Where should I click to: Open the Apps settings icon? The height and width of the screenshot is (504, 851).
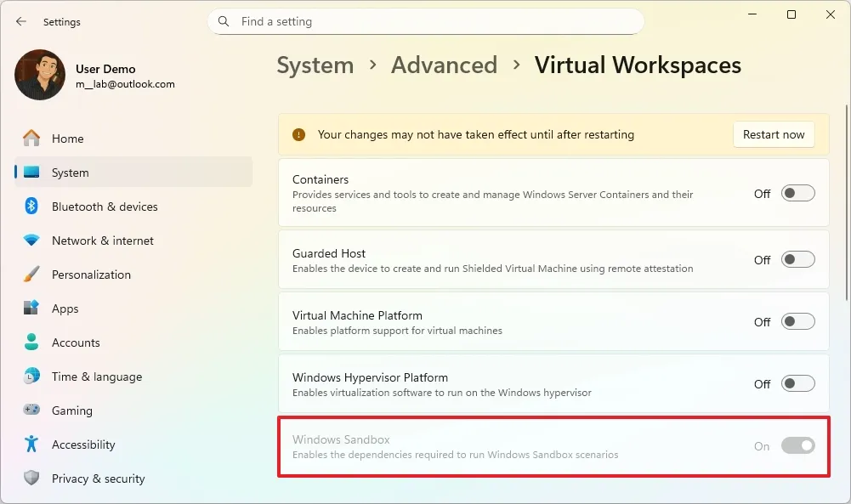[x=31, y=309]
